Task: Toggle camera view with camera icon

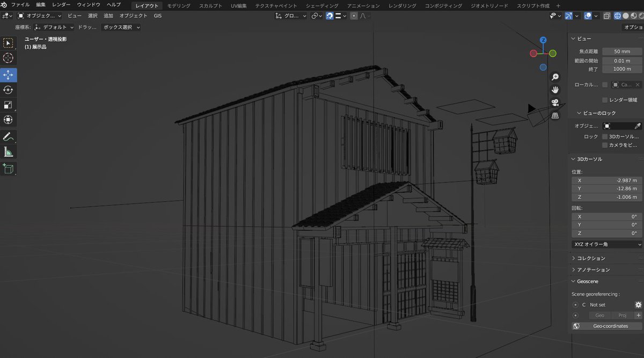Action: tap(555, 103)
